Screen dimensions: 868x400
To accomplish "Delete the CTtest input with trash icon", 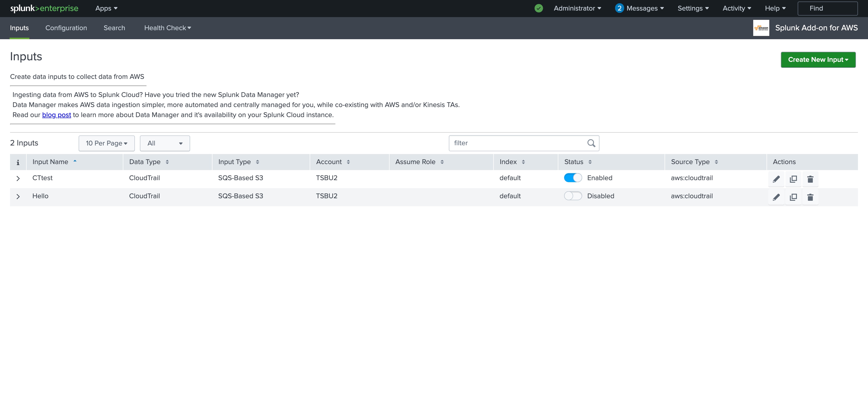I will (x=810, y=179).
